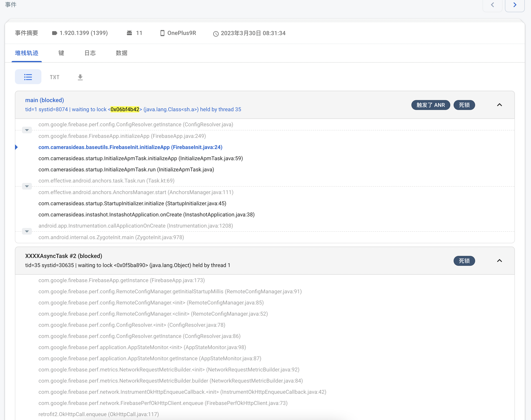Go to the next event with the right arrow
This screenshot has width=531, height=420.
point(515,5)
